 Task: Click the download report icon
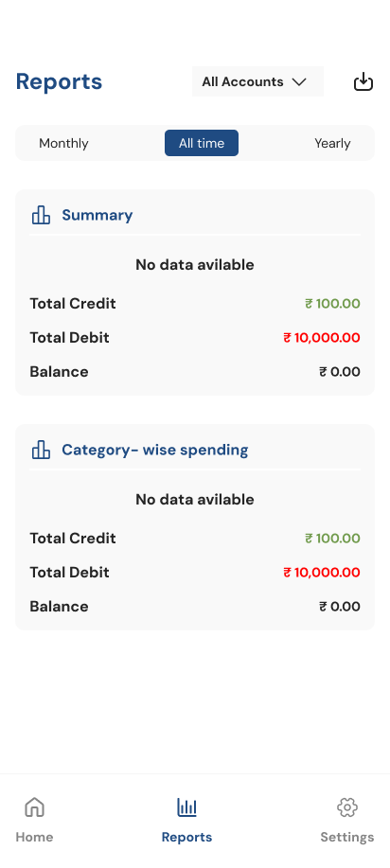[363, 82]
